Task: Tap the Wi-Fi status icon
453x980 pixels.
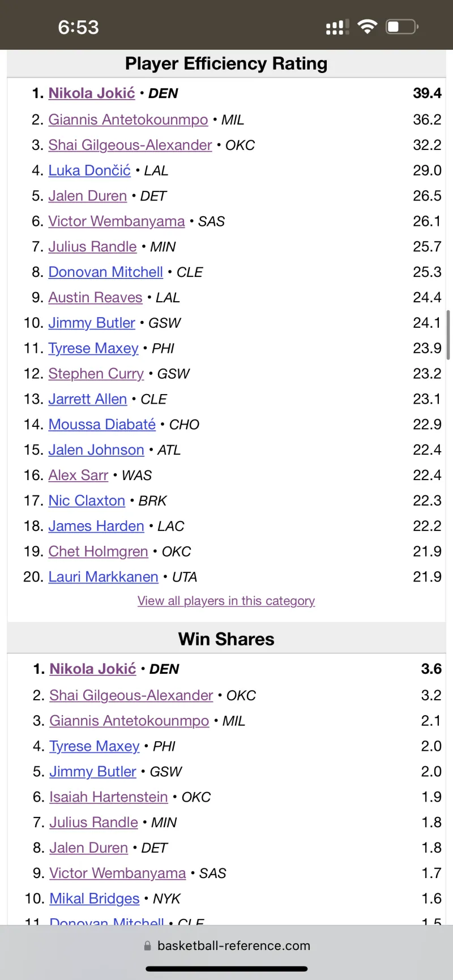Action: [x=367, y=27]
